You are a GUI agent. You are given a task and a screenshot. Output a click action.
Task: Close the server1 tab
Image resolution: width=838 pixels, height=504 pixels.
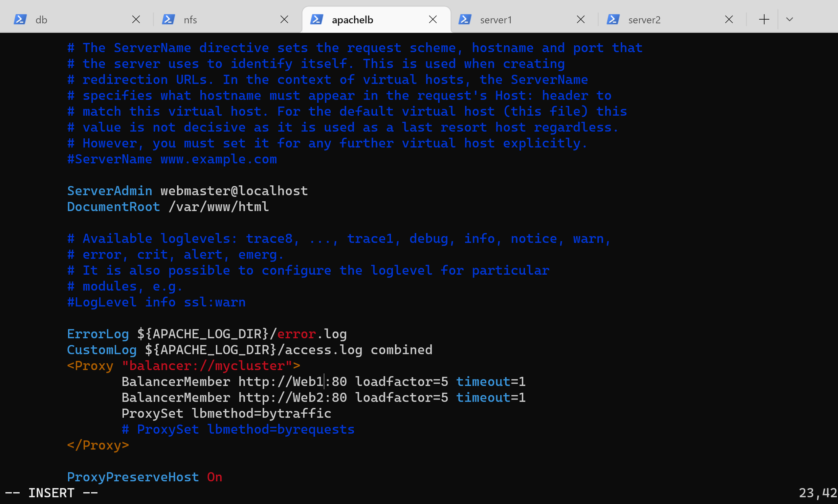[581, 19]
